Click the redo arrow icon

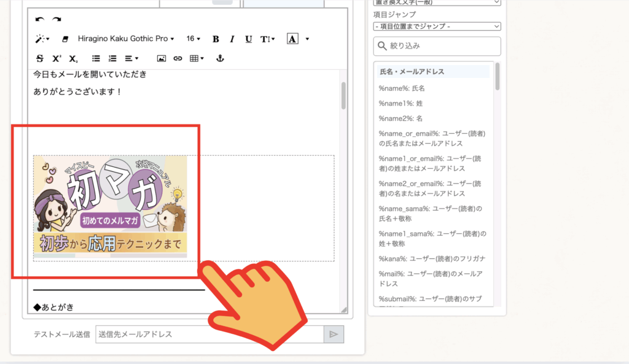tap(57, 20)
